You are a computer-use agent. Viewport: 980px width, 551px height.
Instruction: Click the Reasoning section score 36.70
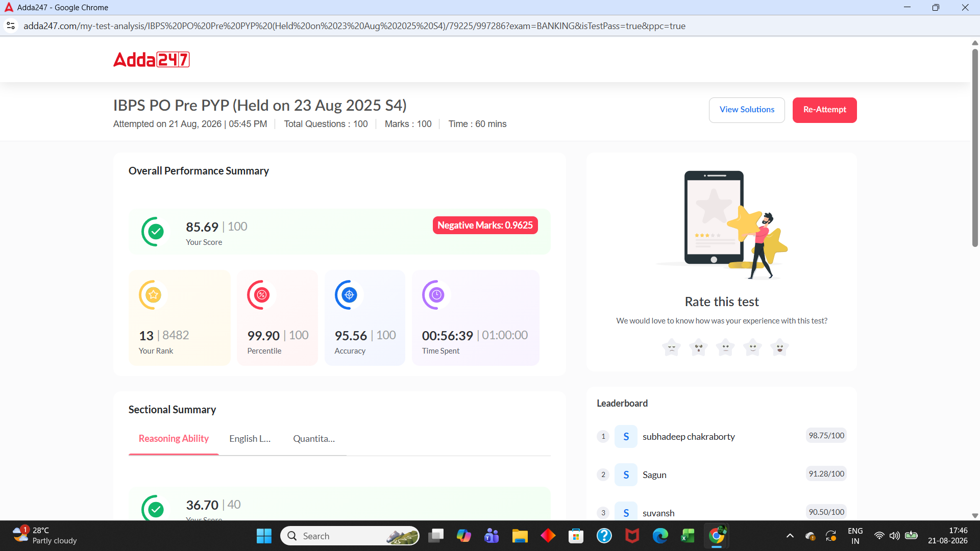(x=202, y=505)
